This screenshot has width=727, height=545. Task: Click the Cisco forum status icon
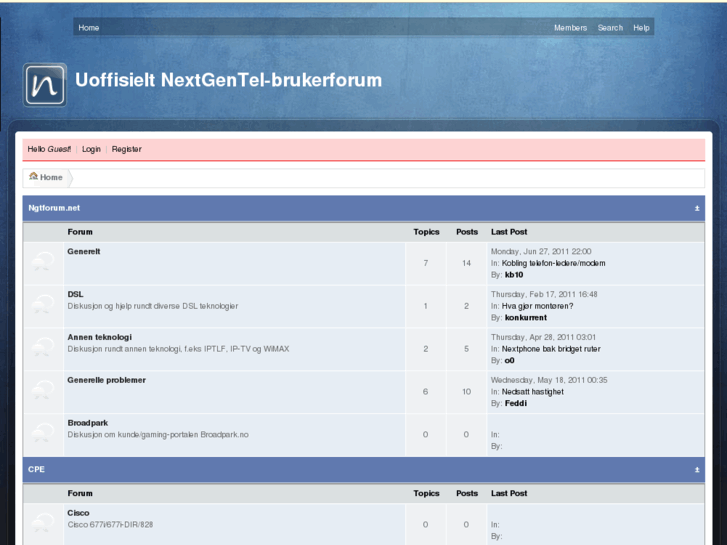(x=43, y=524)
